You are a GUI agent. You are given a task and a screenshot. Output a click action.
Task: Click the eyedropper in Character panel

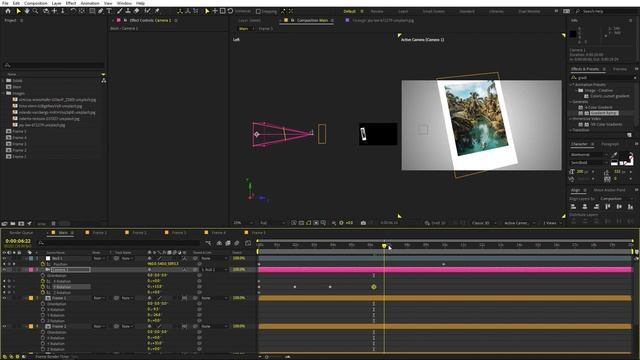tap(614, 155)
